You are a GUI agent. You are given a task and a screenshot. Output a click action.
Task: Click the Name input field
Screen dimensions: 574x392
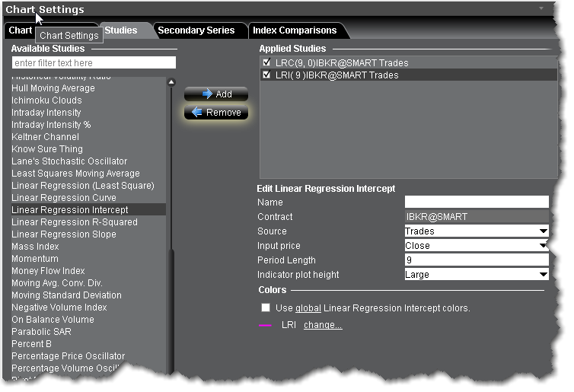pyautogui.click(x=476, y=202)
